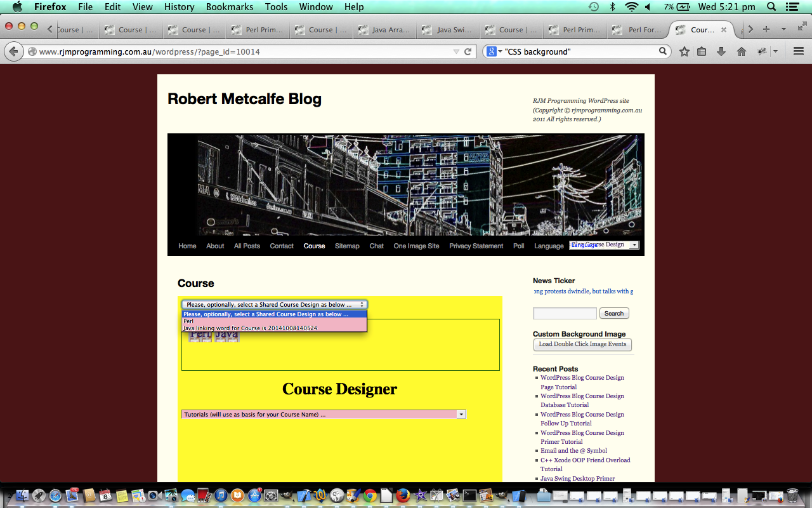Viewport: 812px width, 508px height.
Task: Open the Bookmarks menu in menu bar
Action: point(229,7)
